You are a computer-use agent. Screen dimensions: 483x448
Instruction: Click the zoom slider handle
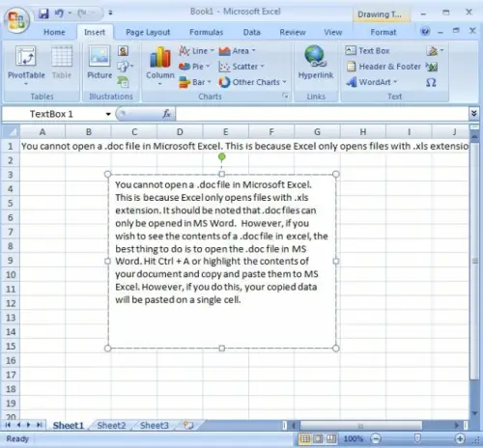417,438
